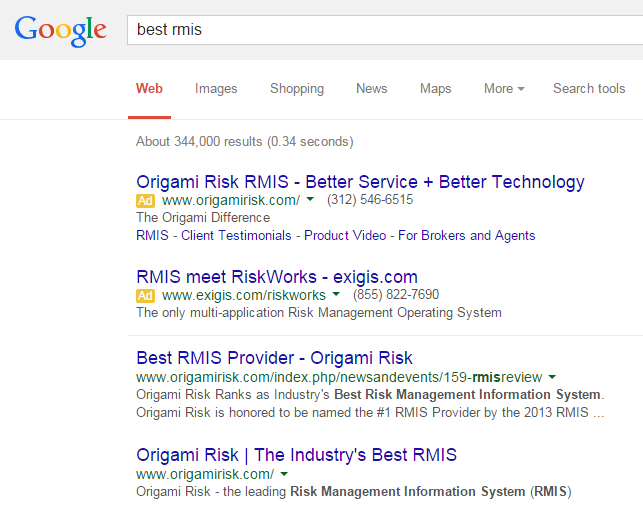Click the Google logo
The width and height of the screenshot is (643, 513).
point(60,29)
